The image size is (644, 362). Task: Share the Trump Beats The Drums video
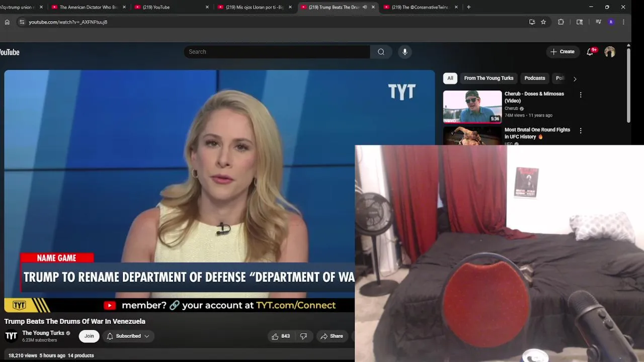point(332,336)
